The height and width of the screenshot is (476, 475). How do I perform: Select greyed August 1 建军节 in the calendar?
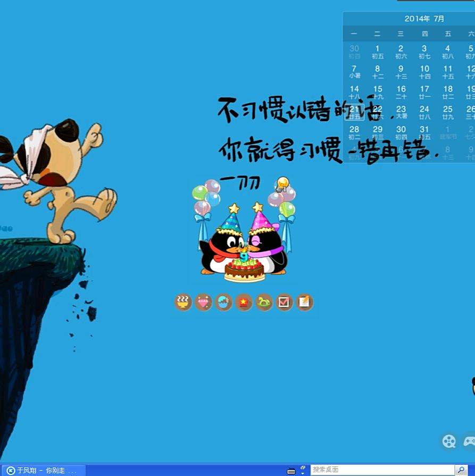tap(448, 132)
